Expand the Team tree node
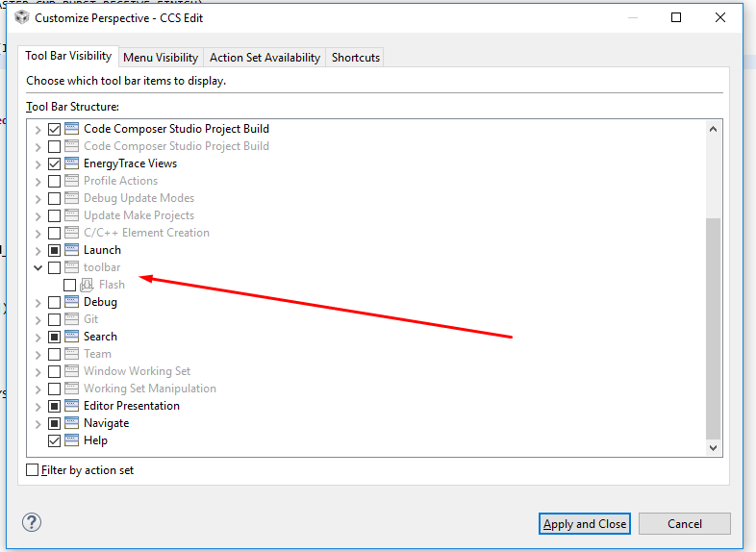Viewport: 756px width, 552px height. pyautogui.click(x=38, y=354)
